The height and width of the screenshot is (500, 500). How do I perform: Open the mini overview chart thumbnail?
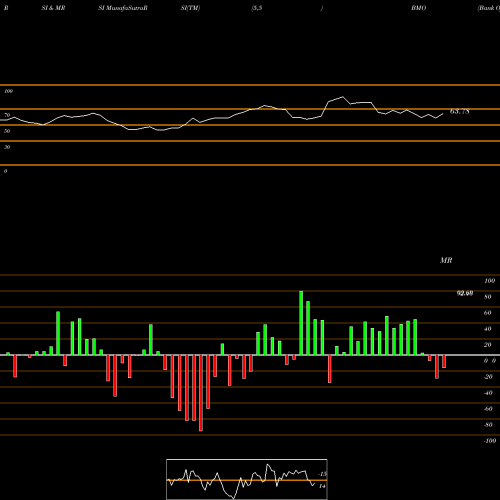[247, 479]
